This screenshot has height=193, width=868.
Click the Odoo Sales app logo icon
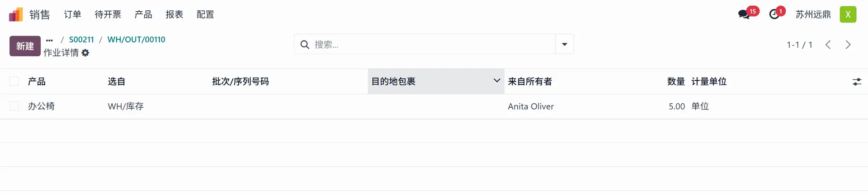click(x=16, y=14)
